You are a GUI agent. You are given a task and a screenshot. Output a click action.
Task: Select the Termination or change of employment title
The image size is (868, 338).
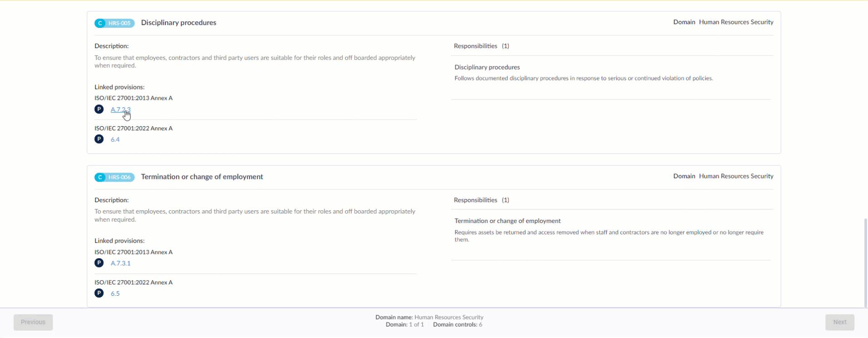[x=202, y=177]
